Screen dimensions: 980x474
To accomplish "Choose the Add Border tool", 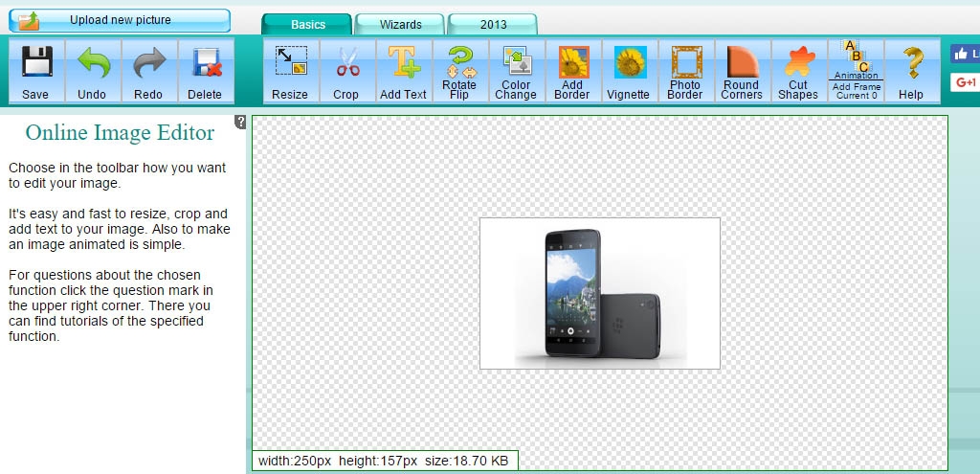I will 572,71.
